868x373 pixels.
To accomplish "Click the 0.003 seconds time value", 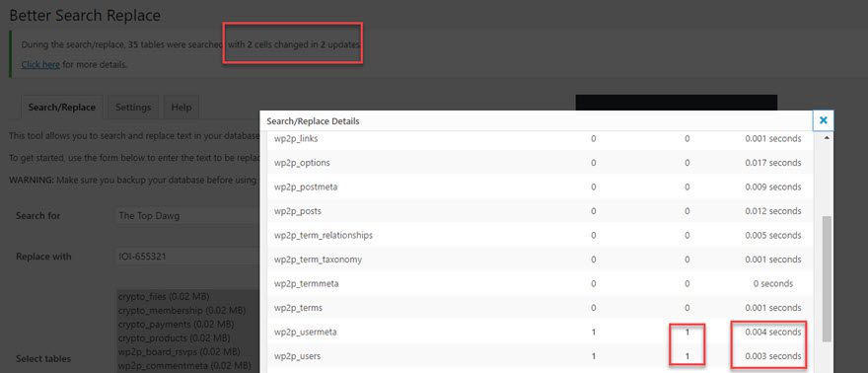I will tap(772, 356).
